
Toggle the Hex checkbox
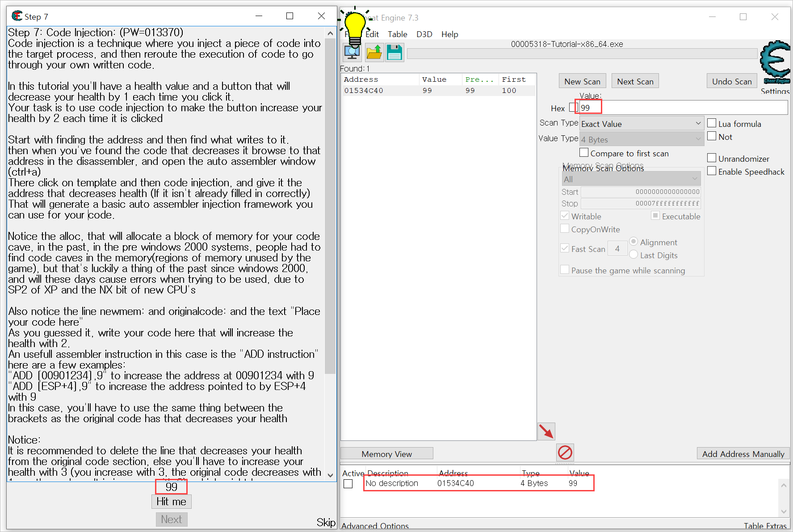tap(573, 108)
